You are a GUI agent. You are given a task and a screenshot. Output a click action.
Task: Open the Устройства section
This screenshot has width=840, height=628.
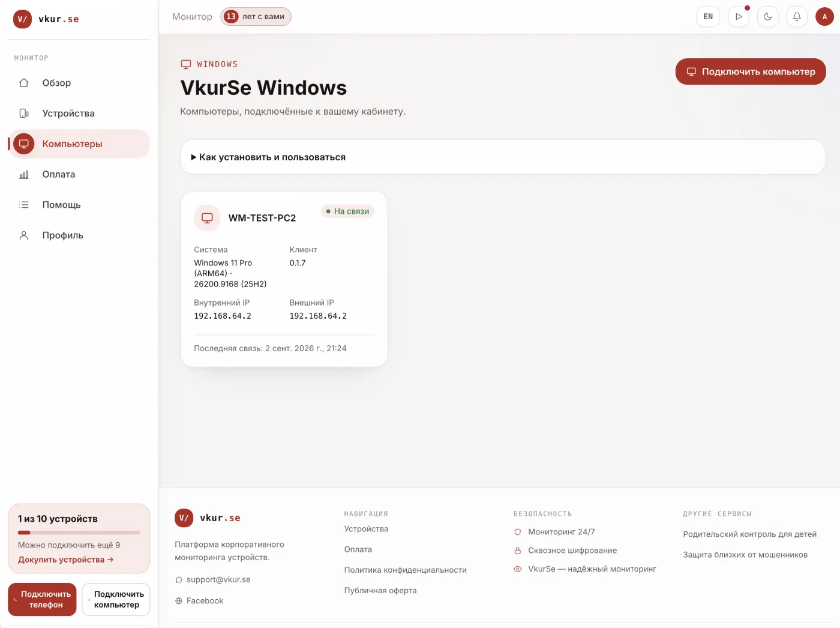click(79, 113)
